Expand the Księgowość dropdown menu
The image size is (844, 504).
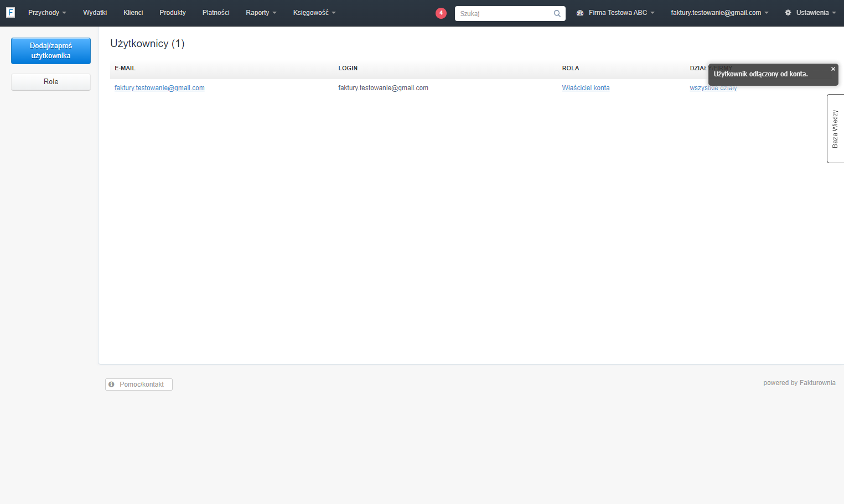click(x=314, y=13)
